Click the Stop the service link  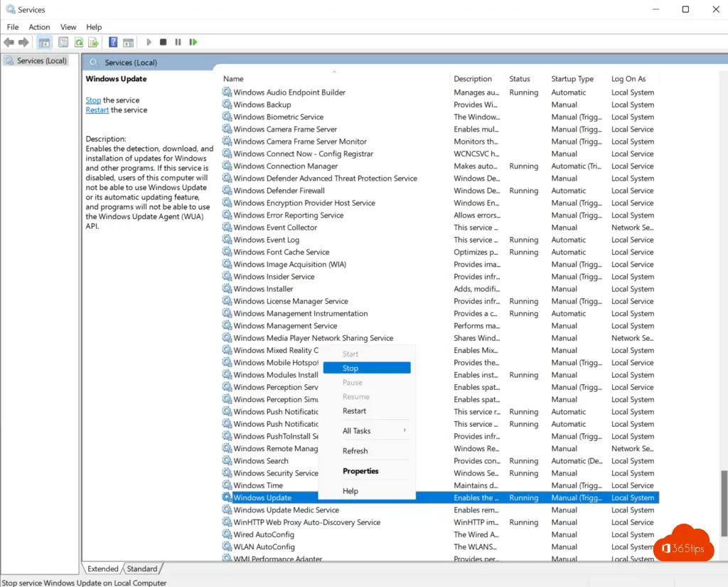(93, 100)
